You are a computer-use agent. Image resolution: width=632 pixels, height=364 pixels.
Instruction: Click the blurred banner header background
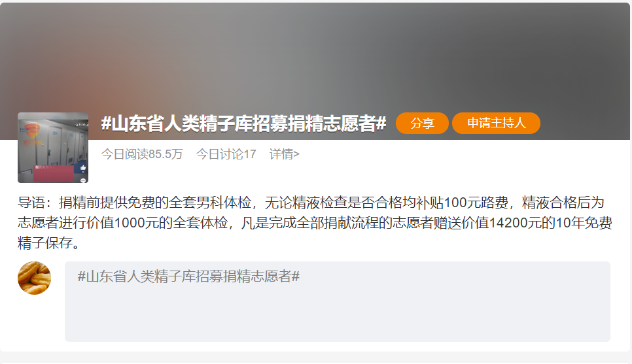315,56
